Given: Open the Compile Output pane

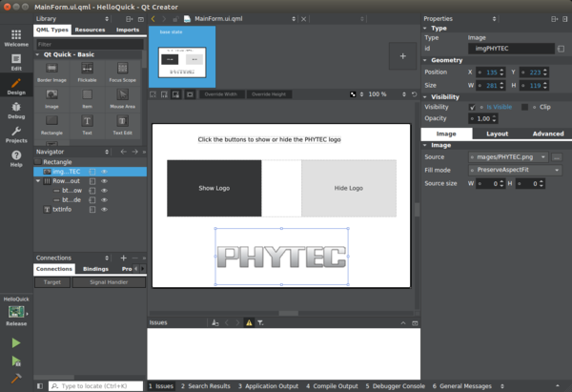Looking at the screenshot, I should point(332,386).
